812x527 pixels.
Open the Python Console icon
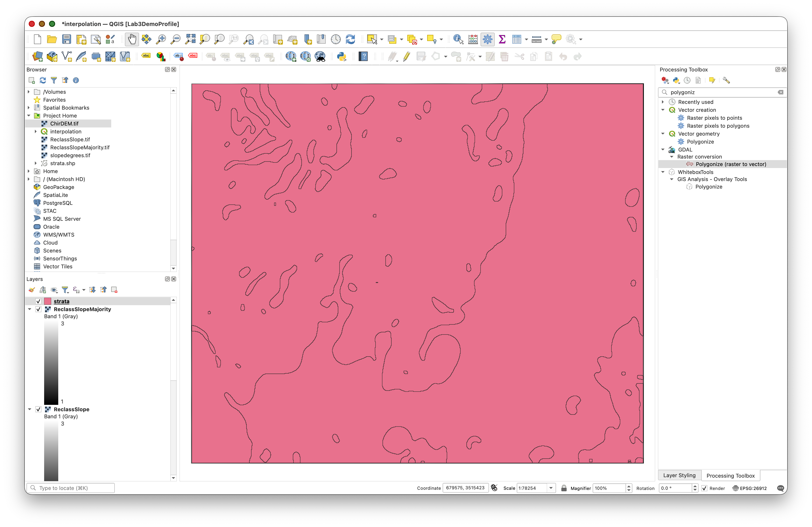[342, 57]
